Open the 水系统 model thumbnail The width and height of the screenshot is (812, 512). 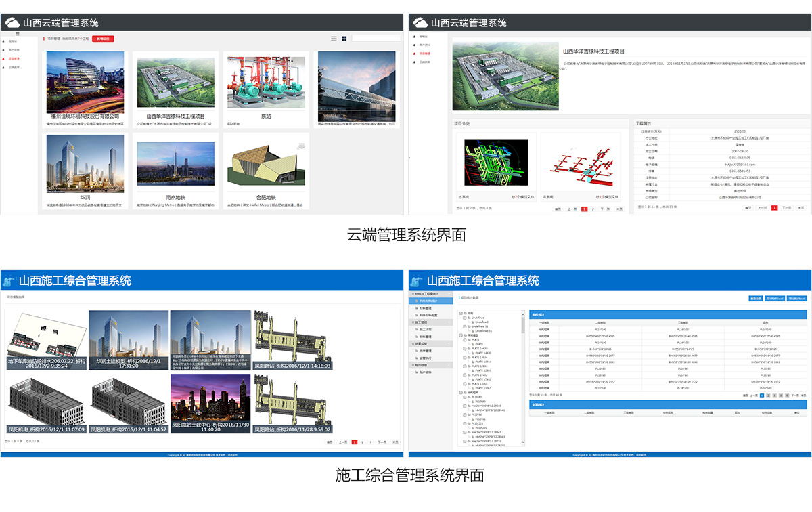point(497,163)
